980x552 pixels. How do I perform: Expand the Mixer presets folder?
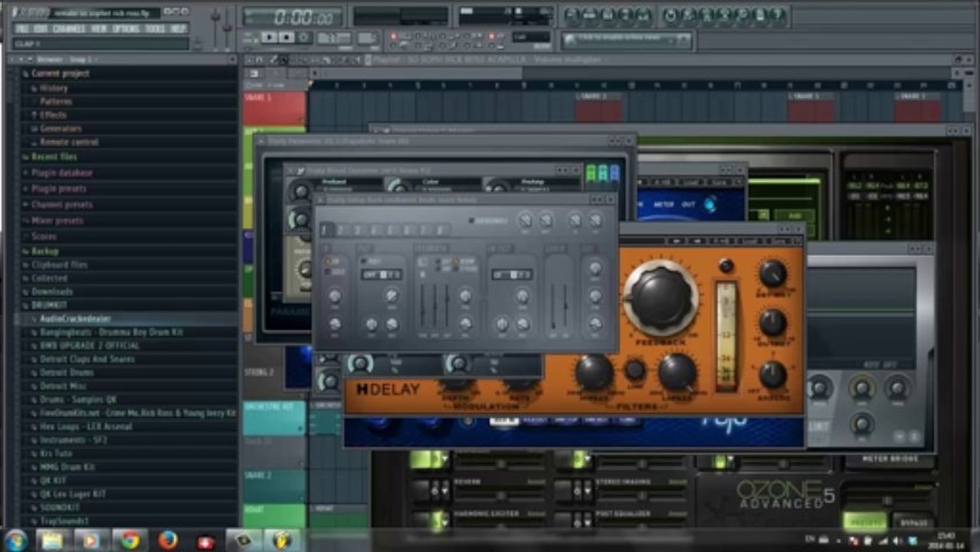57,221
